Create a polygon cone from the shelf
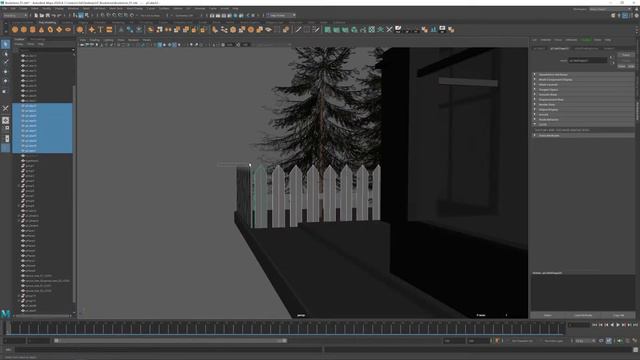Image resolution: width=640 pixels, height=360 pixels. click(x=41, y=29)
